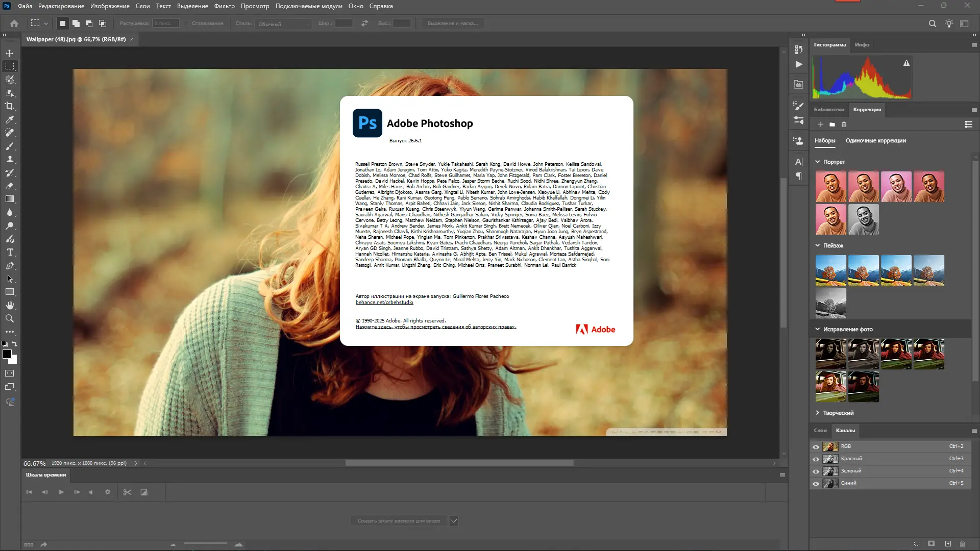Click the foreground color swatch
Screen dimensions: 980x551
pos(7,354)
